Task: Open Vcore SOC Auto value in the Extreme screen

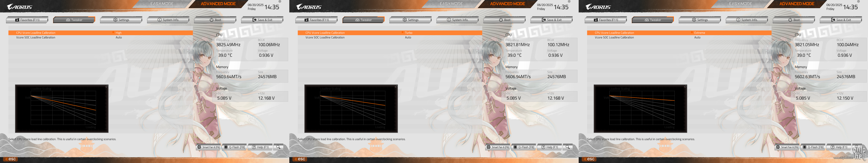Action: coord(698,37)
